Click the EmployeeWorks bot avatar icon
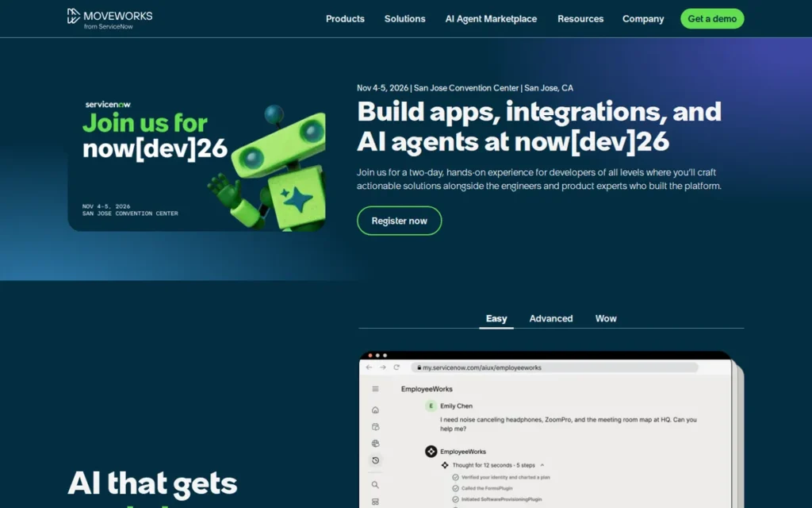Image resolution: width=812 pixels, height=508 pixels. (431, 452)
